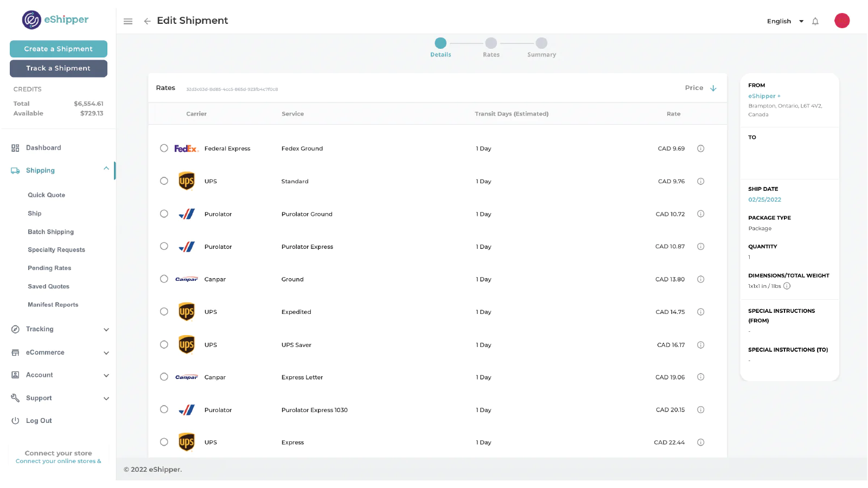Select the Canpar Ground radio button
This screenshot has width=868, height=488.
(x=164, y=279)
